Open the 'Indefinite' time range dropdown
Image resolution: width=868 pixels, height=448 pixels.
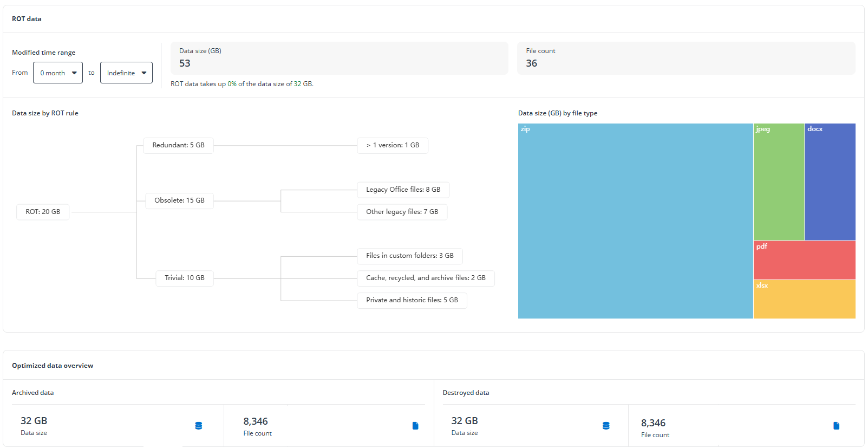(x=126, y=73)
